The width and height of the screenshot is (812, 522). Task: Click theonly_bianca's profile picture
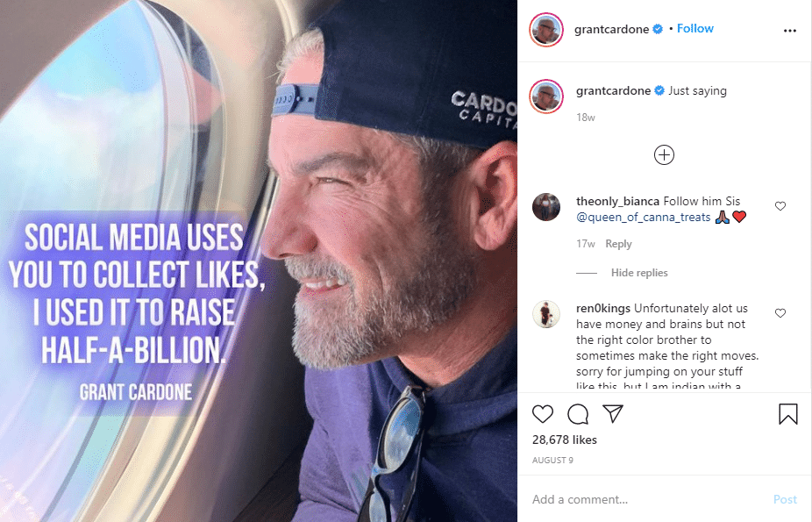546,207
